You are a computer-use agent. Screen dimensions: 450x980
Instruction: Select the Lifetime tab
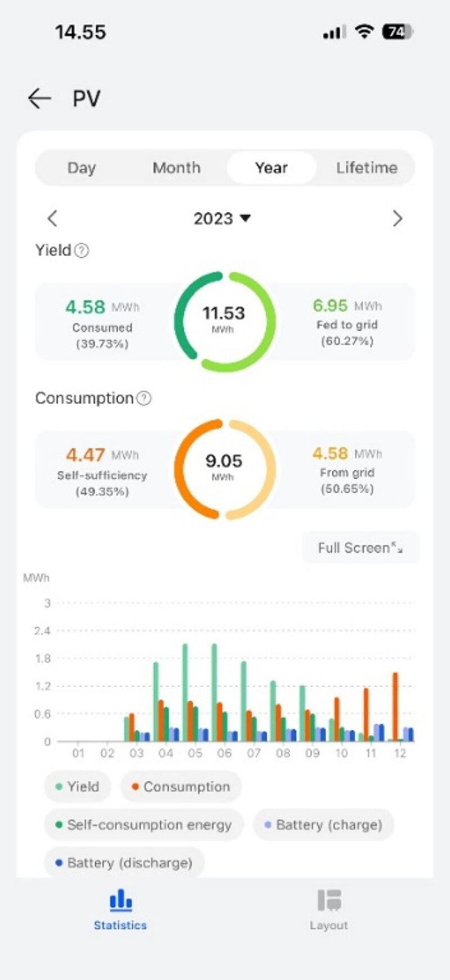(367, 167)
